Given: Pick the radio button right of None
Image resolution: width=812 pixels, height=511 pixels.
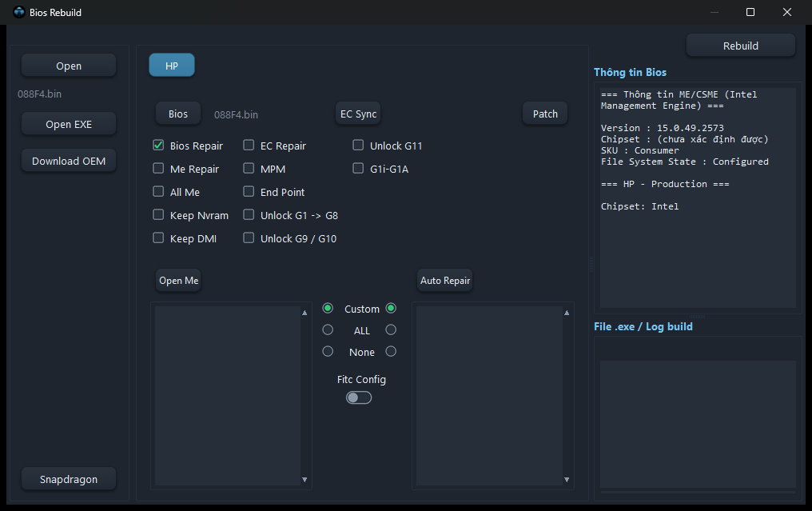Looking at the screenshot, I should point(391,351).
